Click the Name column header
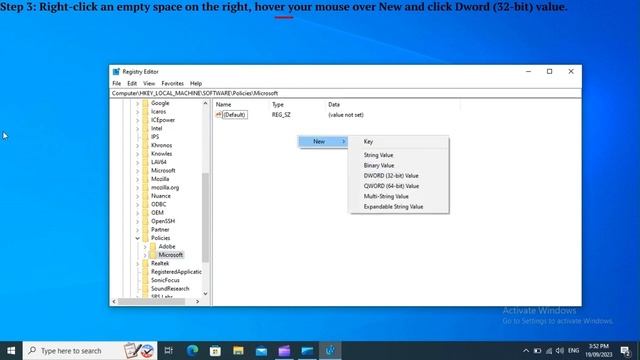 [x=223, y=104]
